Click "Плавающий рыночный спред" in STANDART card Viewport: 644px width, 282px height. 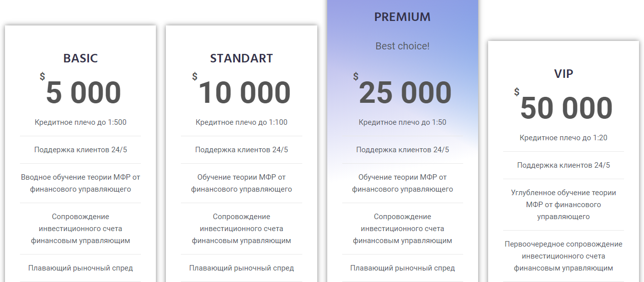[x=241, y=268]
